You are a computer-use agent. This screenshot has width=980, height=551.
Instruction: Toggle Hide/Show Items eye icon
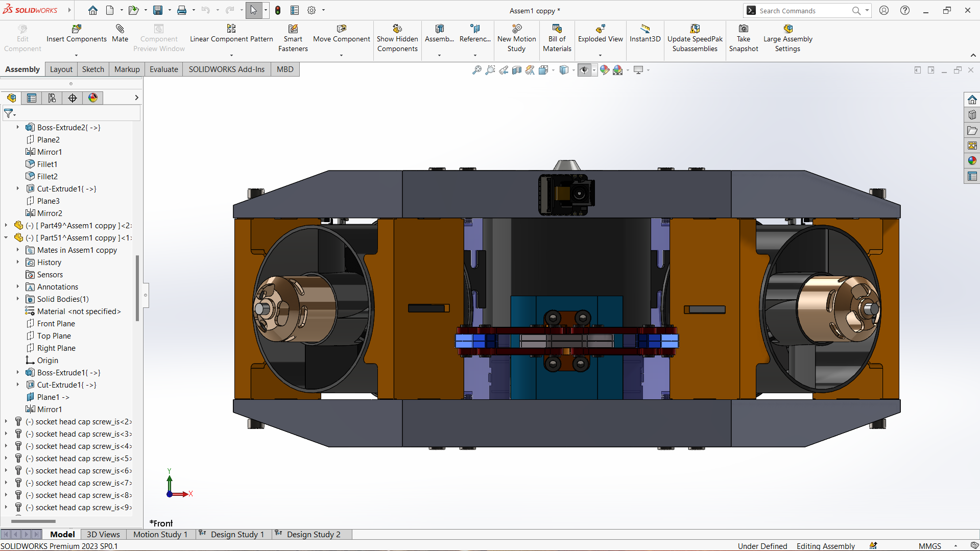[584, 70]
